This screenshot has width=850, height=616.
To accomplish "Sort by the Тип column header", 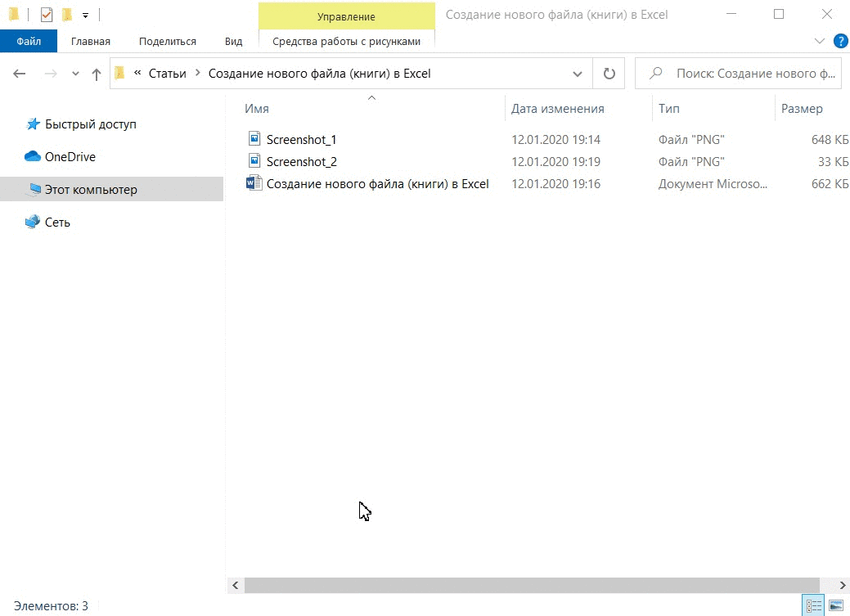I will pyautogui.click(x=669, y=109).
